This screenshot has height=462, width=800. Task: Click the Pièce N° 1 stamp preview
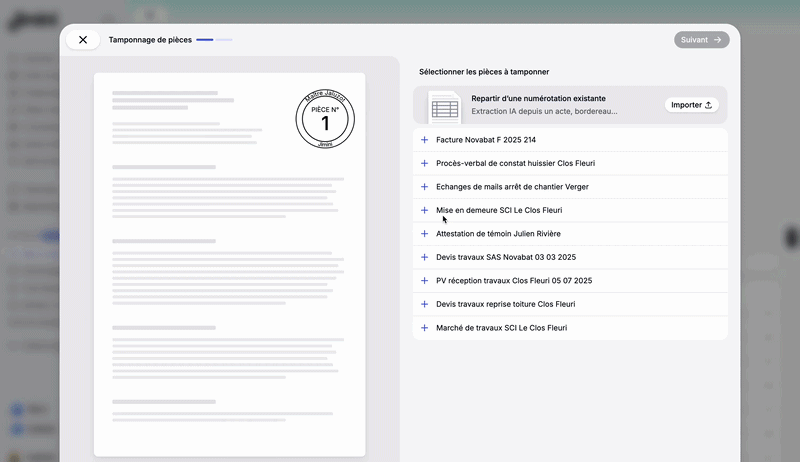point(325,119)
